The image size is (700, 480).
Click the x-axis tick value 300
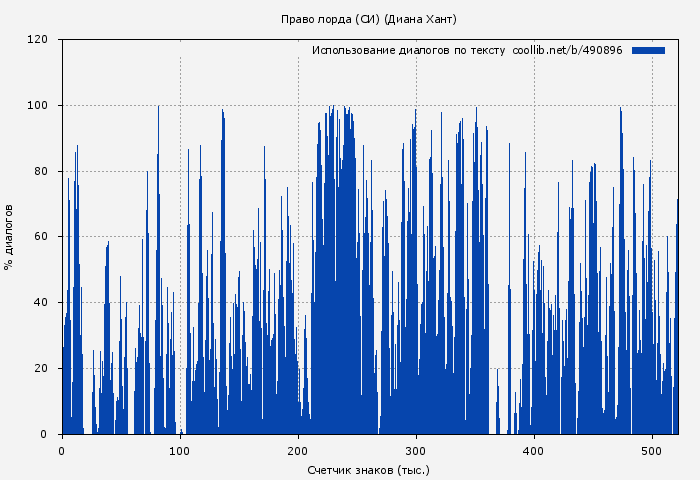(416, 450)
